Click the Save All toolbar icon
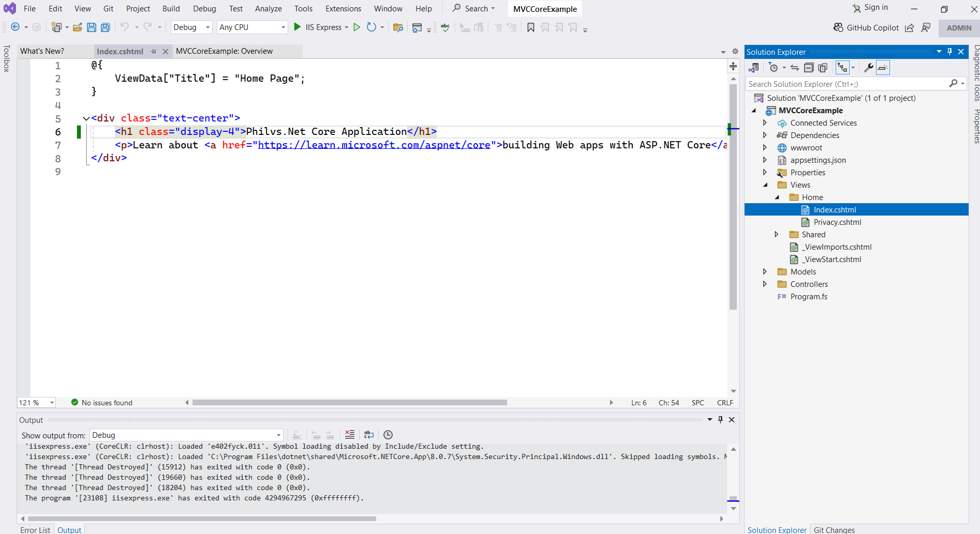 coord(106,27)
